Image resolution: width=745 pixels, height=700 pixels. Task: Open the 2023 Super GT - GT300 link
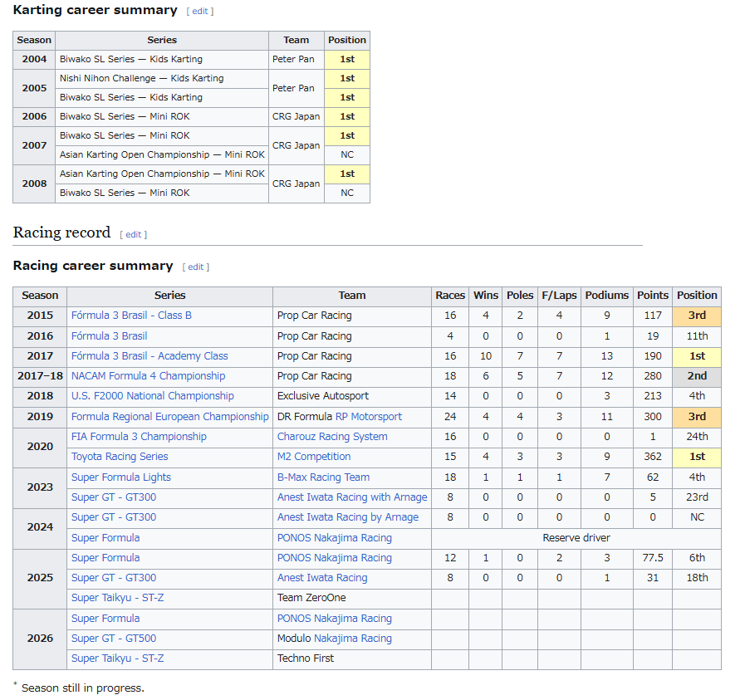click(x=114, y=497)
